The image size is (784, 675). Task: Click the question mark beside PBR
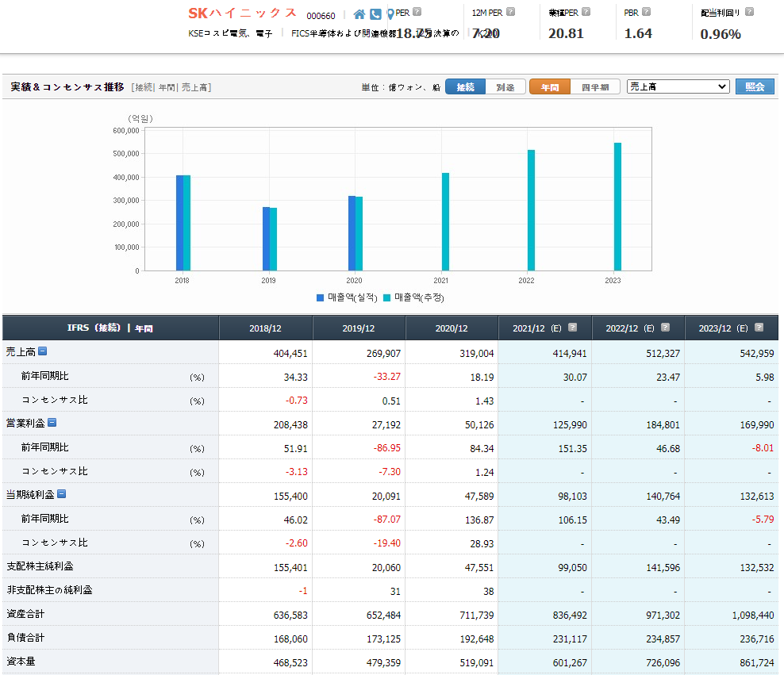646,12
